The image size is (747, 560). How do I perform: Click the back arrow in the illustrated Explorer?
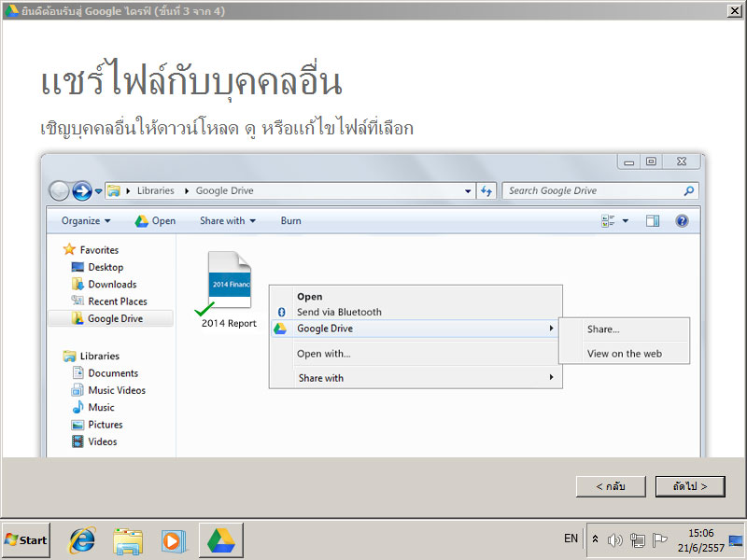point(59,191)
